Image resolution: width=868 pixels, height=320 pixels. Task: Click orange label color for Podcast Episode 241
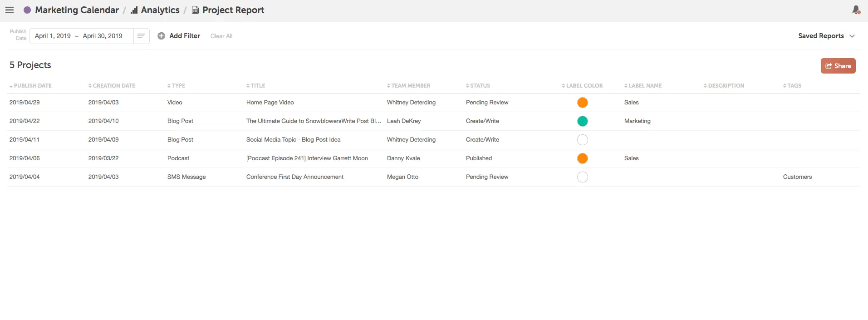click(583, 158)
